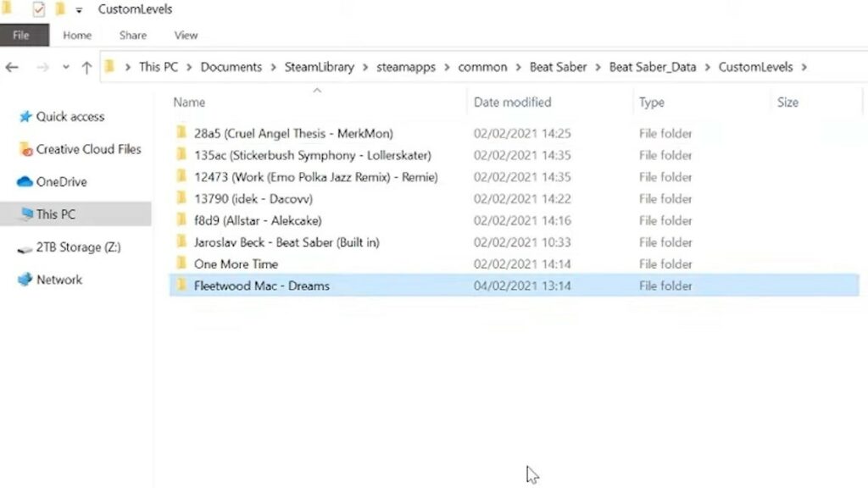
Task: Sort files using the Name column header
Action: click(188, 102)
